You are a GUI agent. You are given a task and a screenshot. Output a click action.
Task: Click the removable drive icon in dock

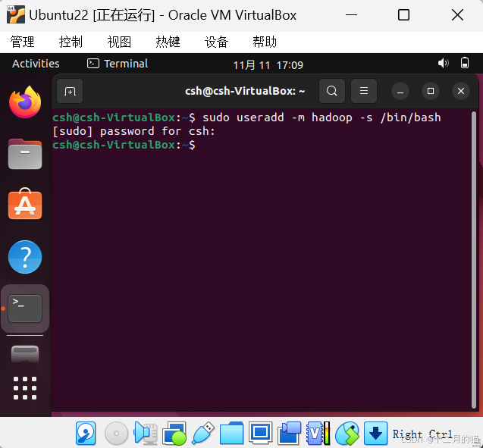(x=25, y=354)
